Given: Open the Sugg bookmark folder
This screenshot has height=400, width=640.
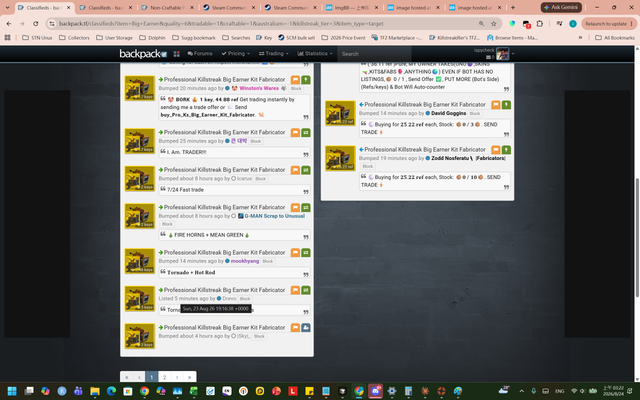Looking at the screenshot, I should pos(194,38).
